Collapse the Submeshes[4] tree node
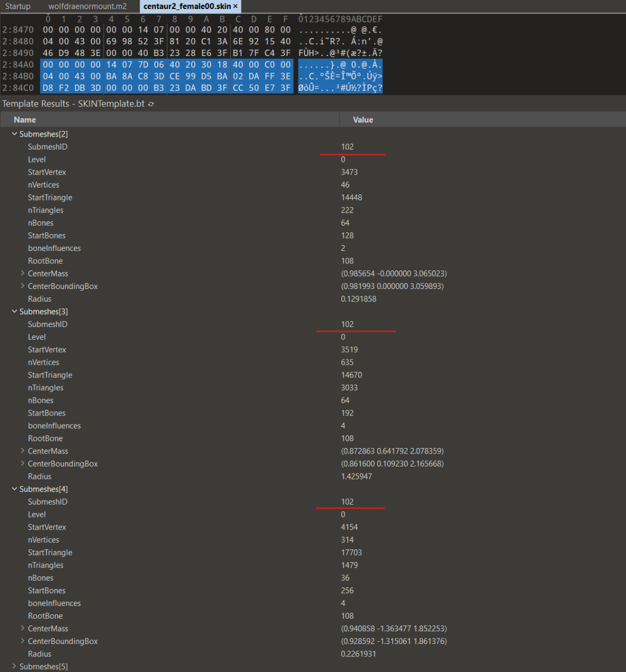 15,489
